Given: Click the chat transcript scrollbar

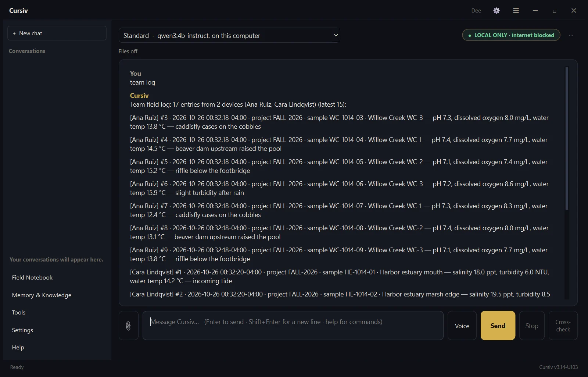Looking at the screenshot, I should tap(567, 138).
